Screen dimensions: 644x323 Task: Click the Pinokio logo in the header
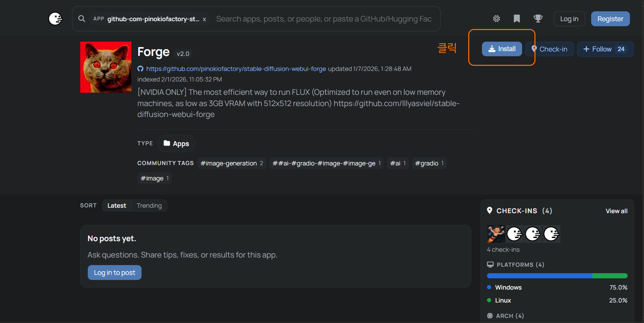[x=55, y=19]
